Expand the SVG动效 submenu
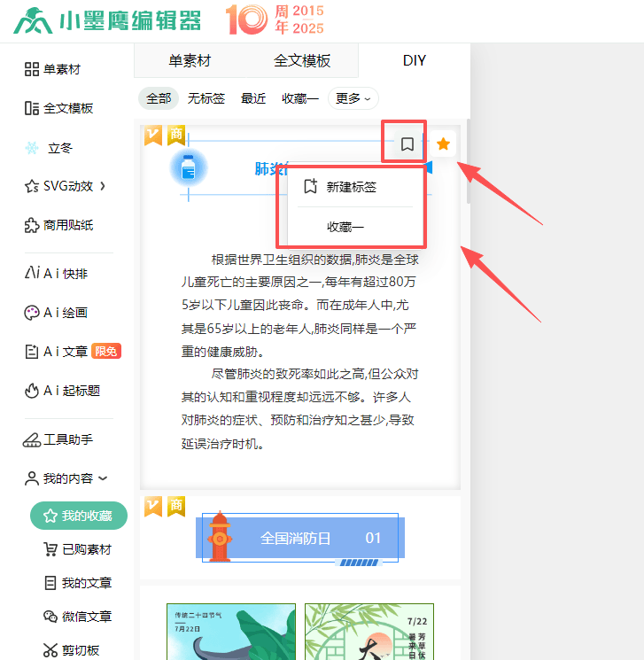The image size is (644, 660). (x=66, y=186)
